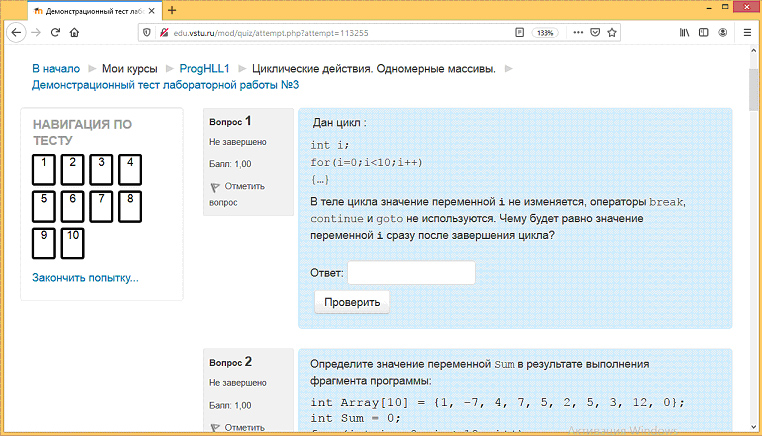
Task: Bookmark this page with star icon
Action: 613,32
